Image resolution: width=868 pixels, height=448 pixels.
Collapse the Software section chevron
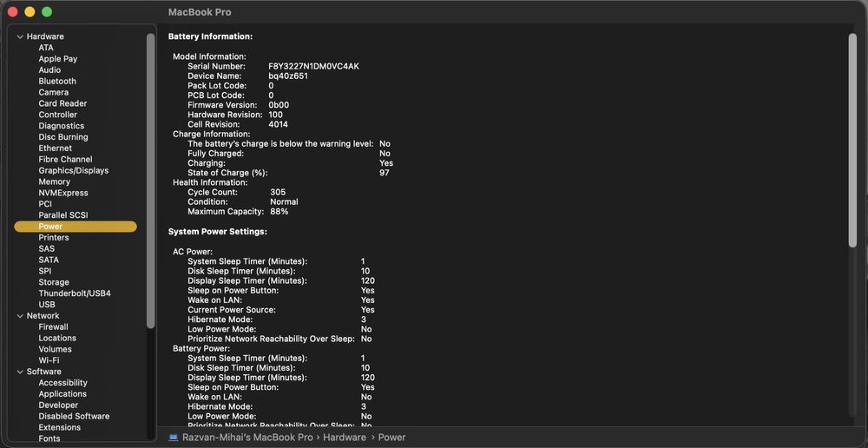(x=20, y=372)
